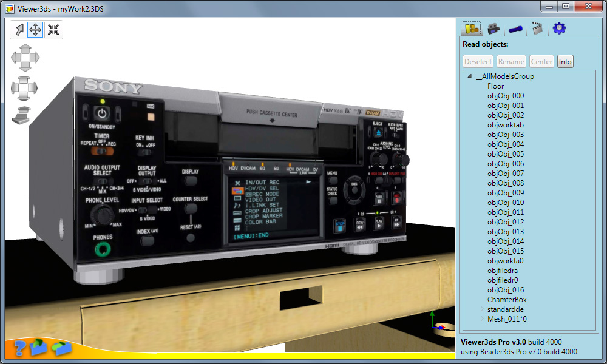Select the arrow pointer selection tool
The image size is (607, 364).
tap(19, 30)
